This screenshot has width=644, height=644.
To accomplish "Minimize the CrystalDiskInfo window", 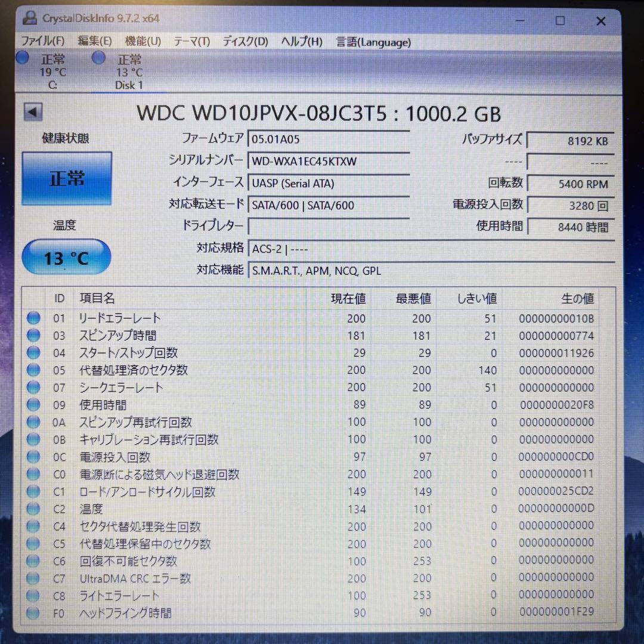I will pyautogui.click(x=520, y=20).
